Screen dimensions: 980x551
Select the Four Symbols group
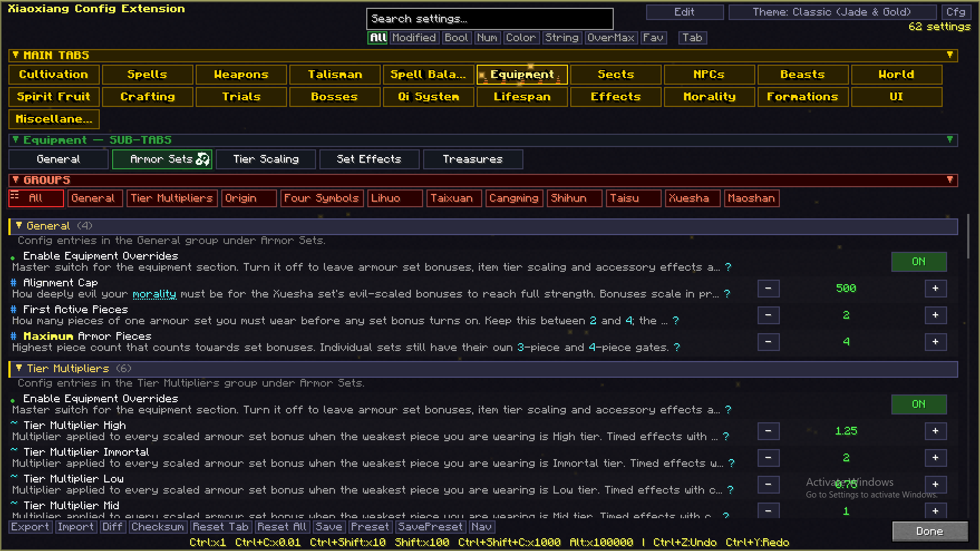(x=322, y=198)
